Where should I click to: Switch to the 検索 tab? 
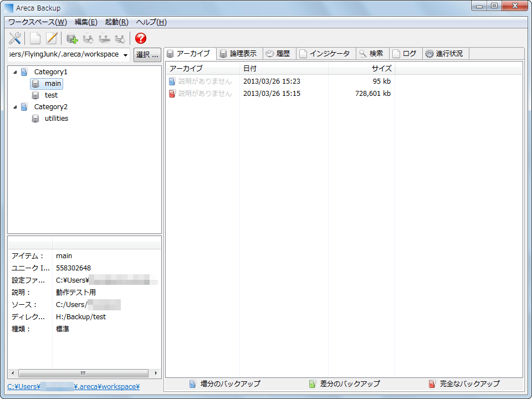tap(372, 54)
